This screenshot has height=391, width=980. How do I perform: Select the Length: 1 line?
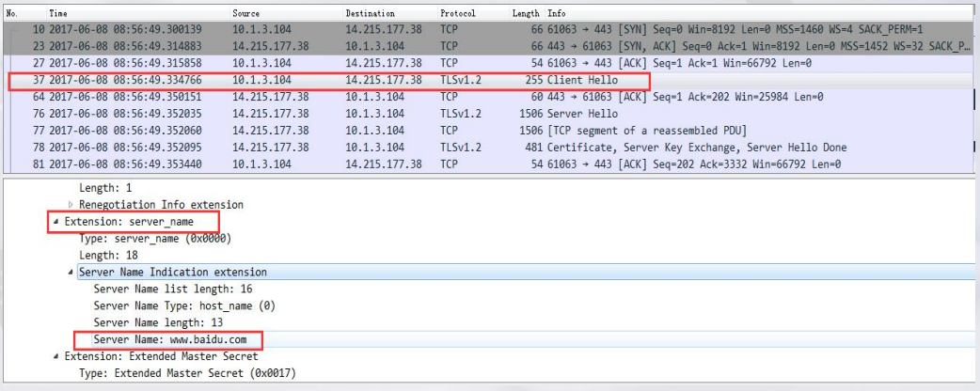point(105,188)
